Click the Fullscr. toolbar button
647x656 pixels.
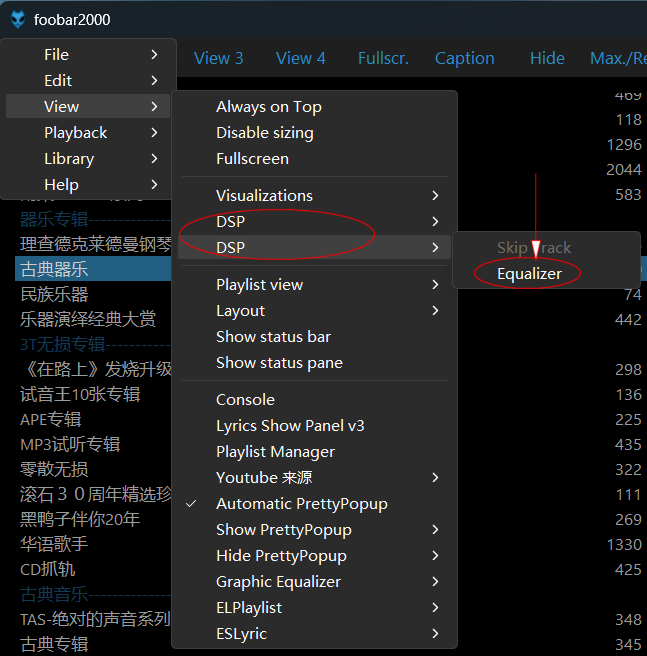[x=383, y=58]
